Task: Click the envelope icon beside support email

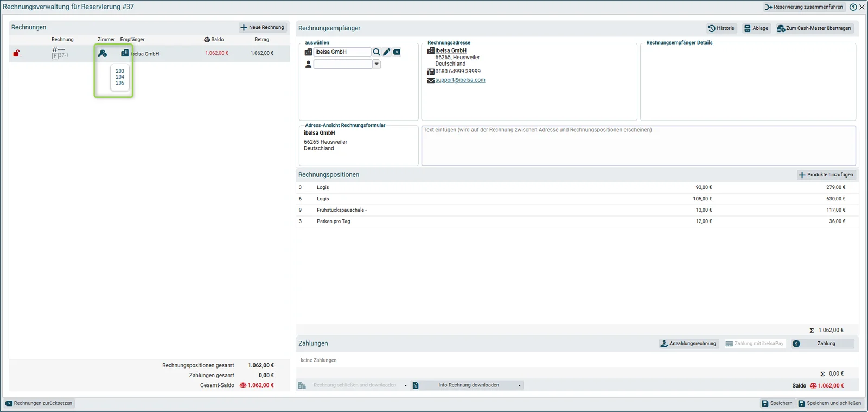Action: click(x=431, y=80)
